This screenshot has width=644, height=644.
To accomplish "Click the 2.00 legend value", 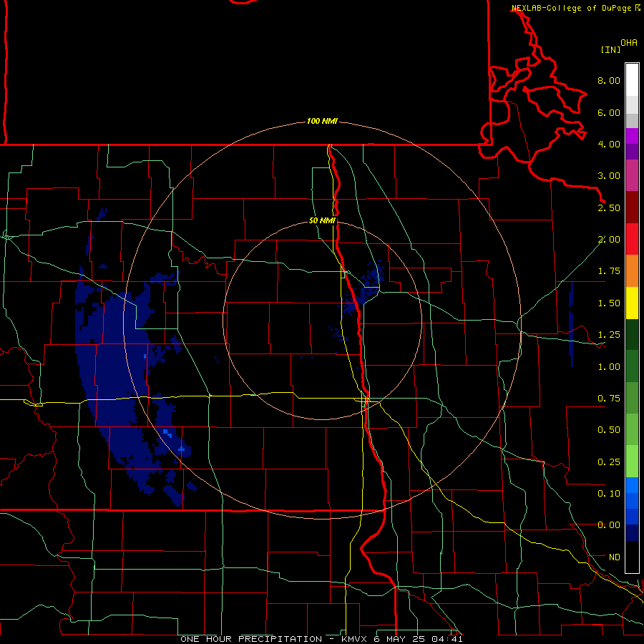I will pos(609,240).
